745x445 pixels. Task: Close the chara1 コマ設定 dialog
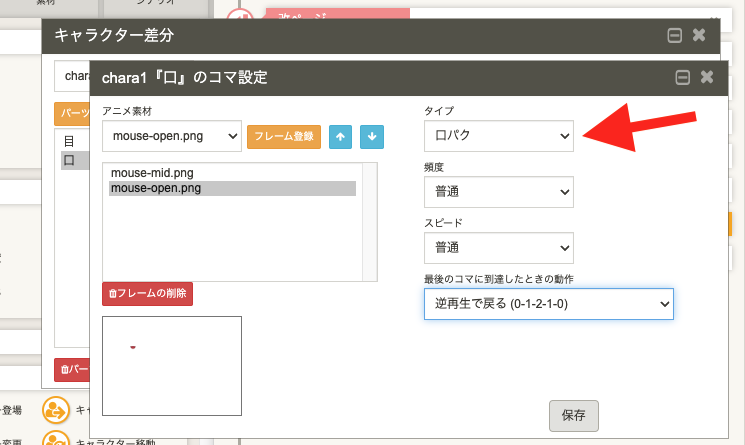click(x=707, y=77)
